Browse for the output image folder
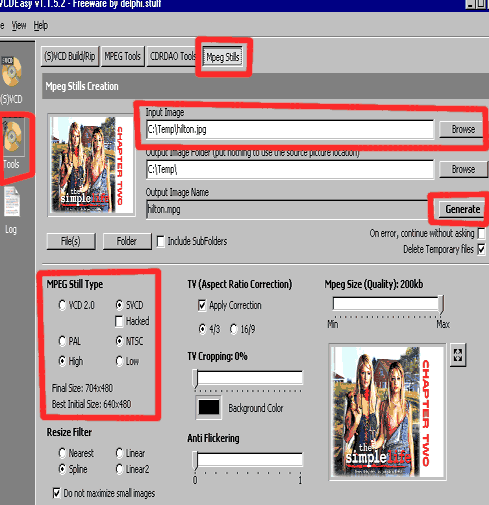This screenshot has width=489, height=505. pyautogui.click(x=463, y=169)
